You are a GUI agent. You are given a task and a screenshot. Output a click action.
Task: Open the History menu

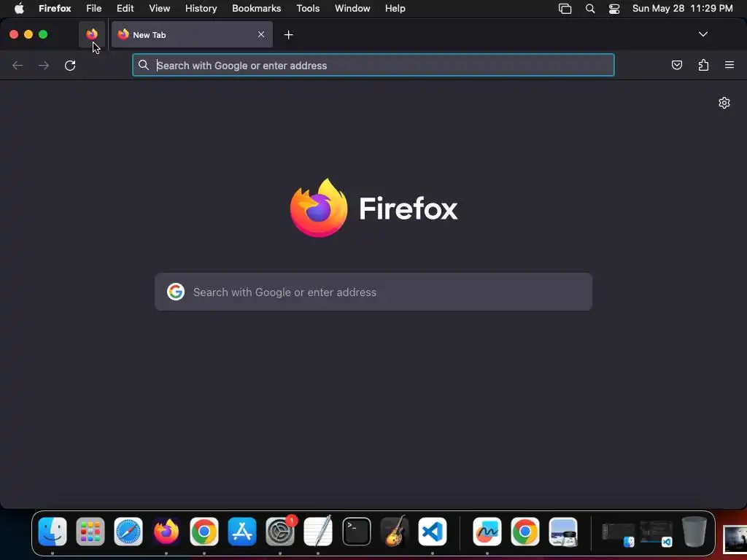pos(201,9)
